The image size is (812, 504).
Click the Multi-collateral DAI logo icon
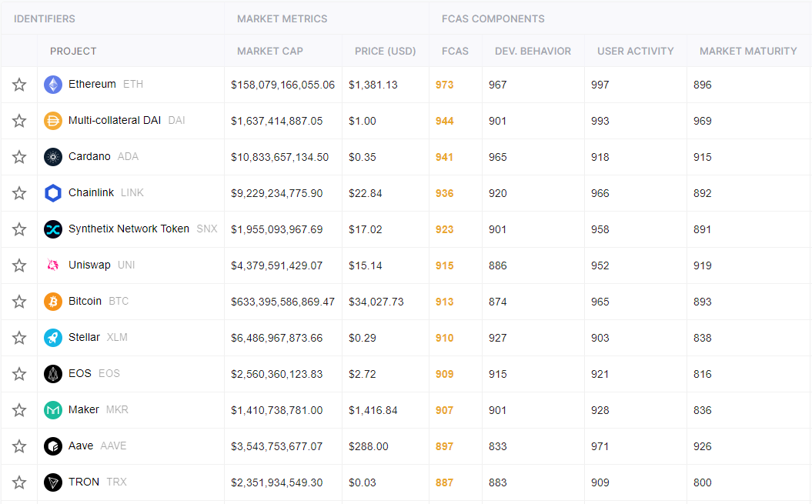point(53,121)
